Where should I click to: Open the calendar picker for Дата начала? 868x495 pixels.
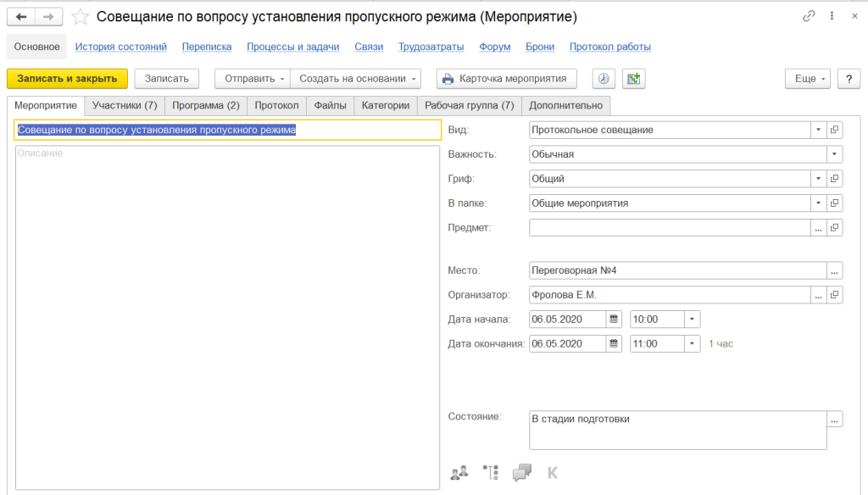pos(615,320)
